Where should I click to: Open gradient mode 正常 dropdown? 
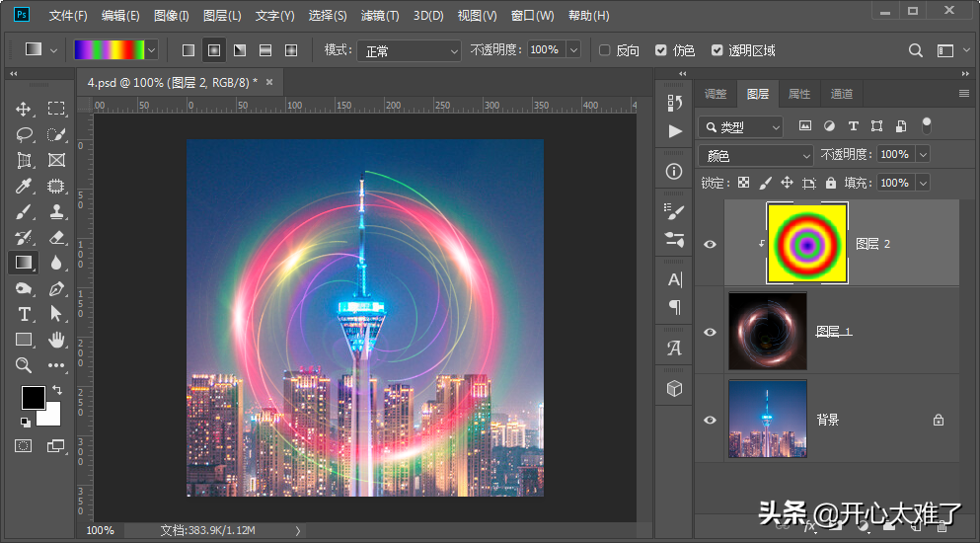coord(410,50)
